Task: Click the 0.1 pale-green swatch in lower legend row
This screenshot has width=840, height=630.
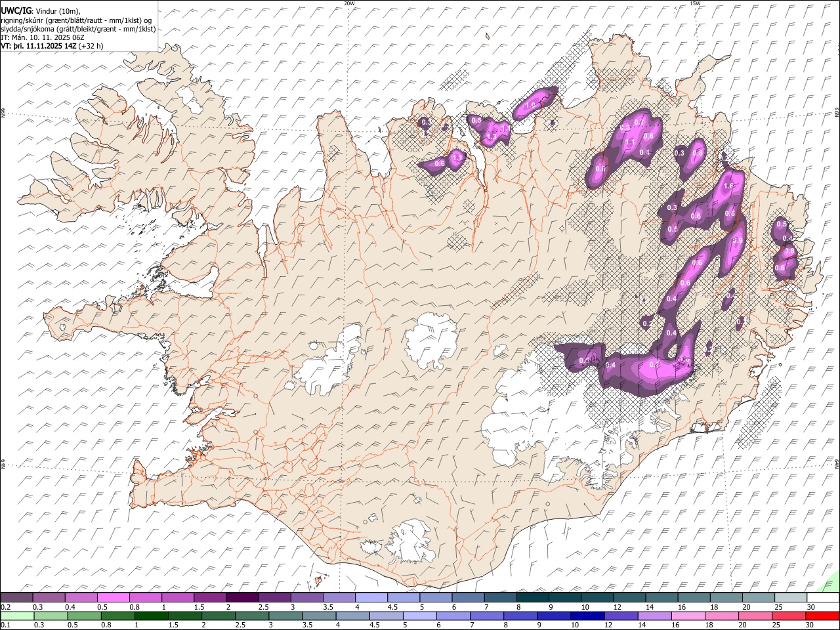Action: pyautogui.click(x=17, y=616)
